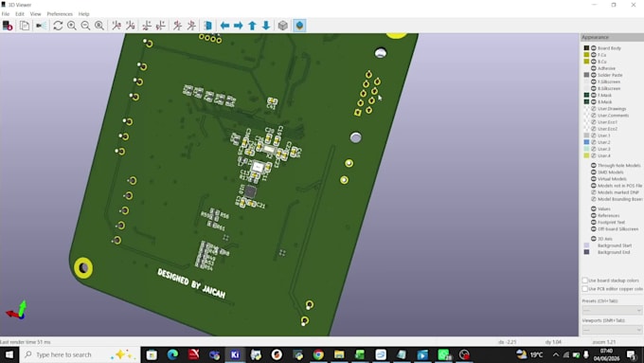
Task: Toggle SMD Models visibility eye
Action: pos(594,172)
